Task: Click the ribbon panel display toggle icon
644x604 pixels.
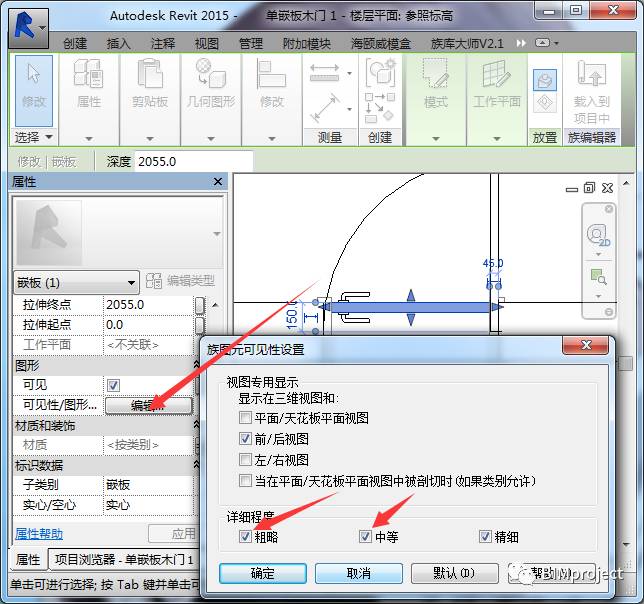Action: pyautogui.click(x=542, y=43)
